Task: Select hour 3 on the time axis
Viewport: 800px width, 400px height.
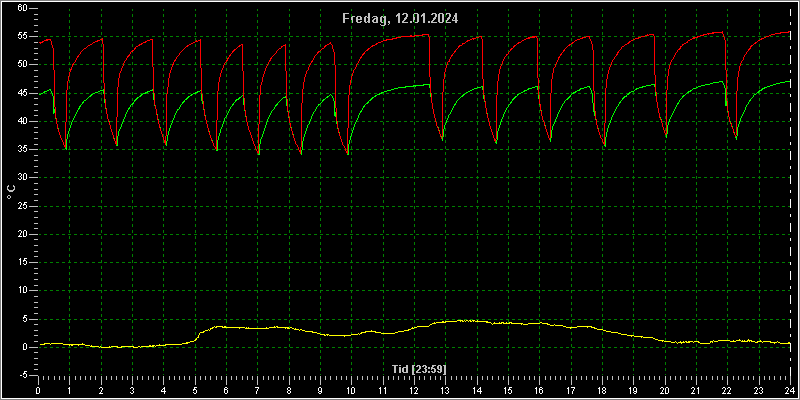Action: coord(132,390)
